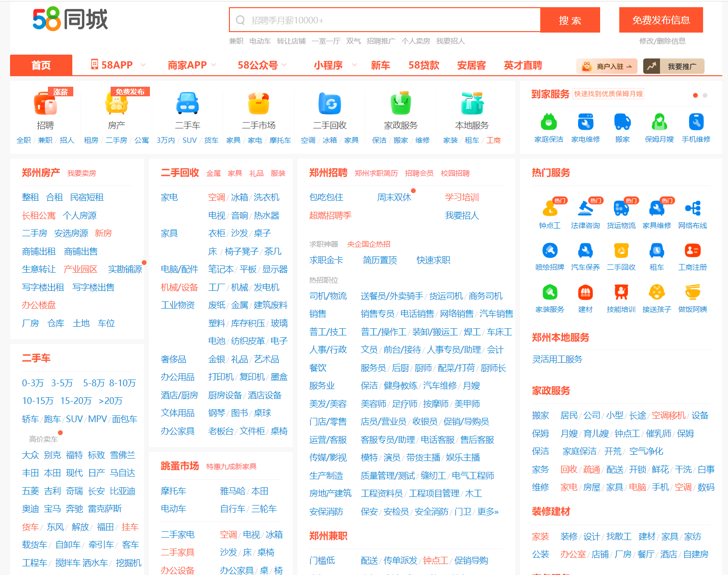The height and width of the screenshot is (575, 728).
Task: Open the 货运物流 hot service icon
Action: (x=621, y=209)
